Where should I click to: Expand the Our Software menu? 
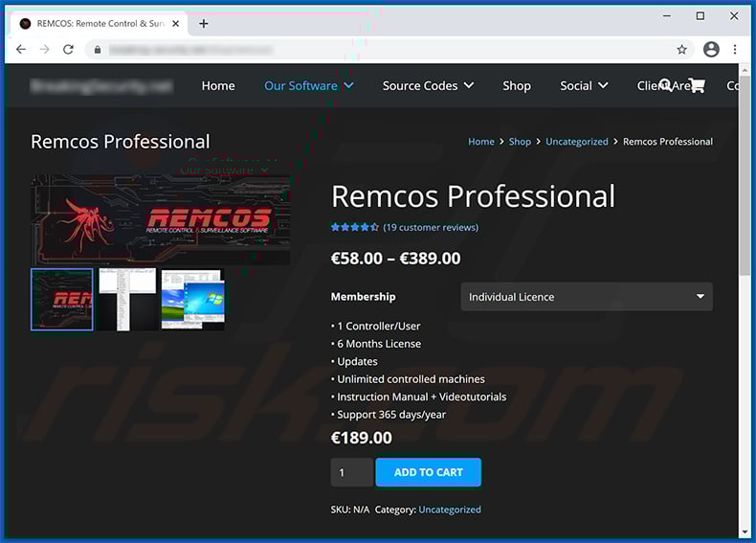308,86
